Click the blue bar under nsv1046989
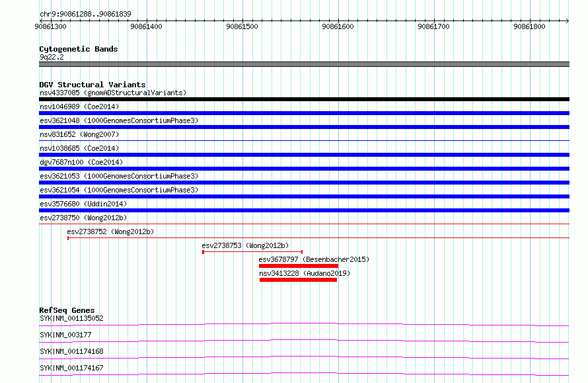 coord(304,113)
